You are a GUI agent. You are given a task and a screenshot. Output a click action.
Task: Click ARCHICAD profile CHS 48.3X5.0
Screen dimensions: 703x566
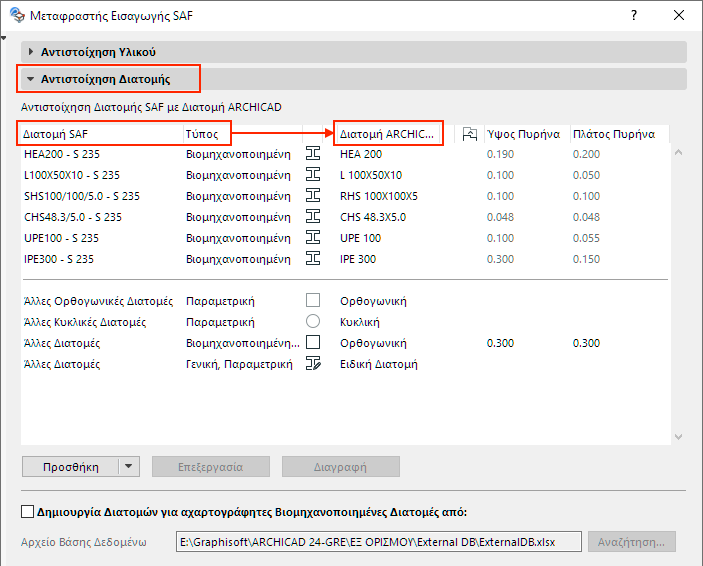pos(373,217)
